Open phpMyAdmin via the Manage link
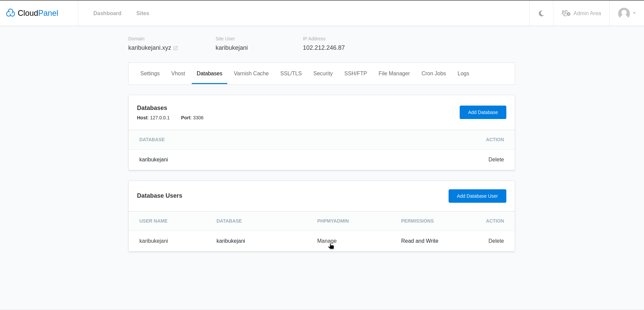This screenshot has width=644, height=310. click(x=326, y=241)
